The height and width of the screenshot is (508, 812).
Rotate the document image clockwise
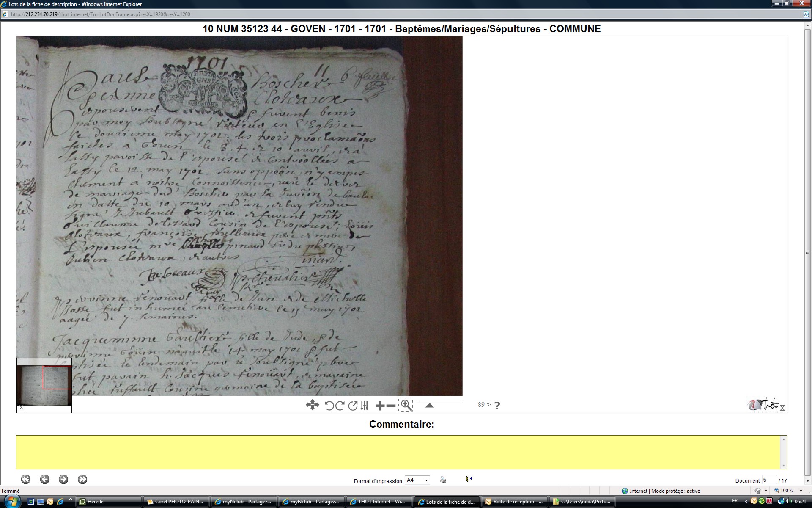pyautogui.click(x=340, y=406)
